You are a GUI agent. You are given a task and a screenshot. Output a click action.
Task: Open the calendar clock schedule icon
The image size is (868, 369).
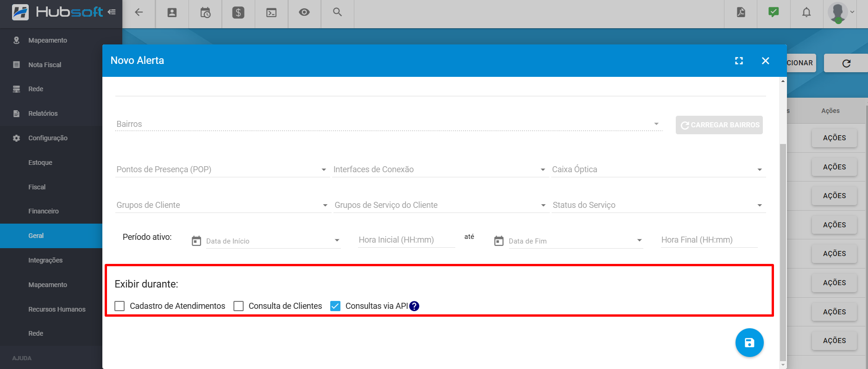pyautogui.click(x=205, y=13)
